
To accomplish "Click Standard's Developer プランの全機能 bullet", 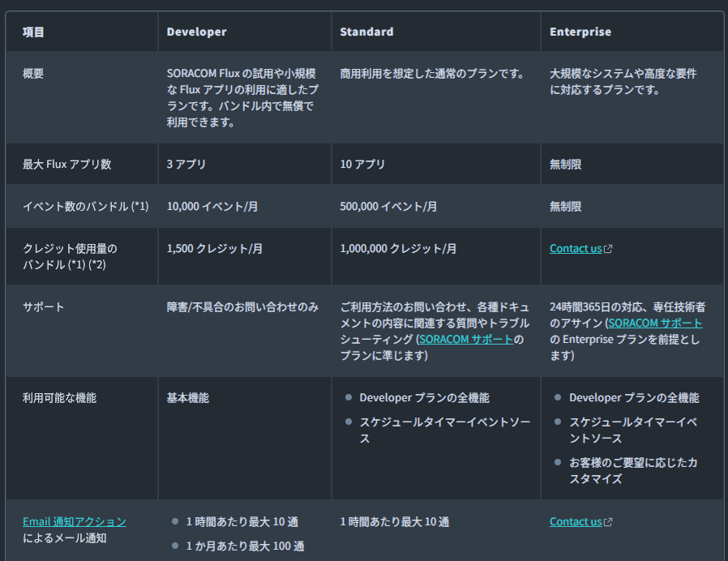I will [x=424, y=398].
